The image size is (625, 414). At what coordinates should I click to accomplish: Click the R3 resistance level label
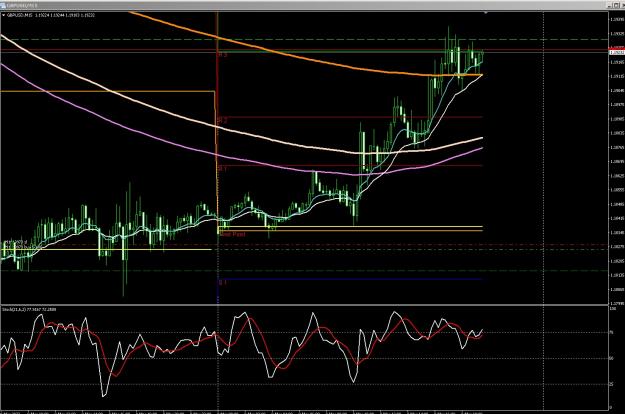point(223,55)
